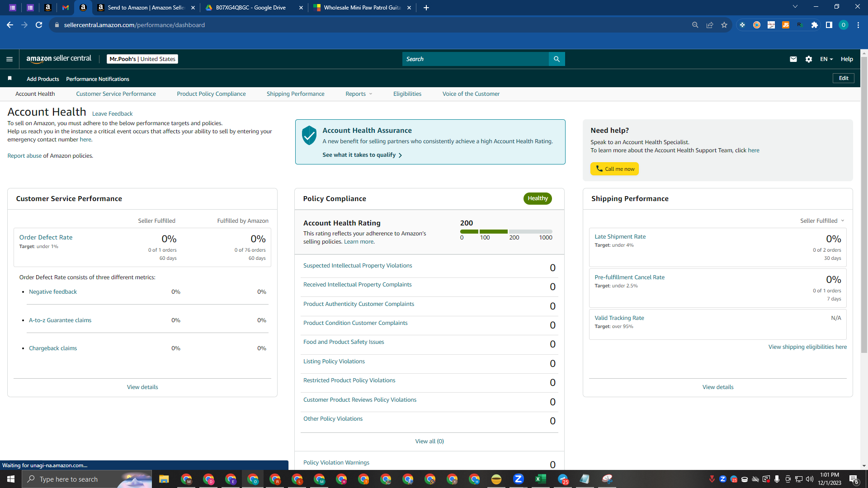Screen dimensions: 868x488
Task: Click View shipping eligibilities here
Action: click(807, 347)
